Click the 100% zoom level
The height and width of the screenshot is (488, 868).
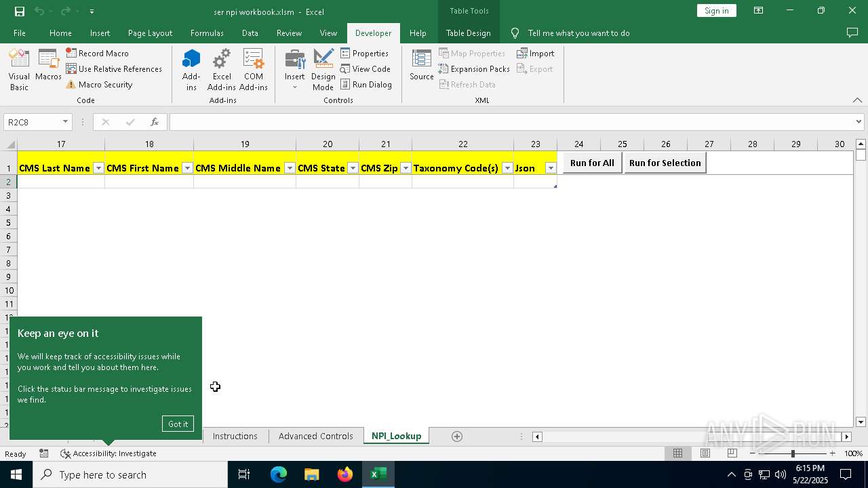(x=853, y=453)
